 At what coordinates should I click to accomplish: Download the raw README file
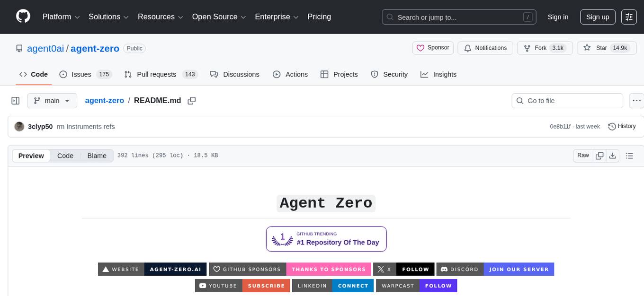(x=613, y=155)
